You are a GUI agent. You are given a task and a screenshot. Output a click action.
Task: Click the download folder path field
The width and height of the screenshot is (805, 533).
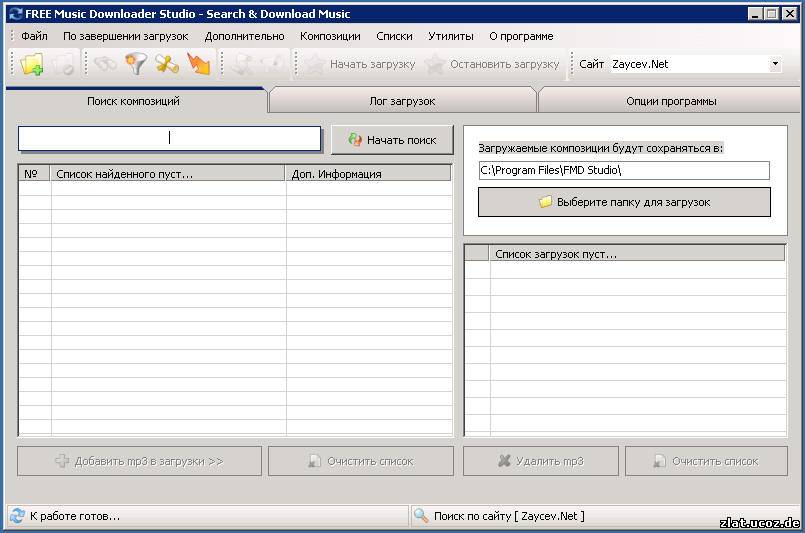624,170
